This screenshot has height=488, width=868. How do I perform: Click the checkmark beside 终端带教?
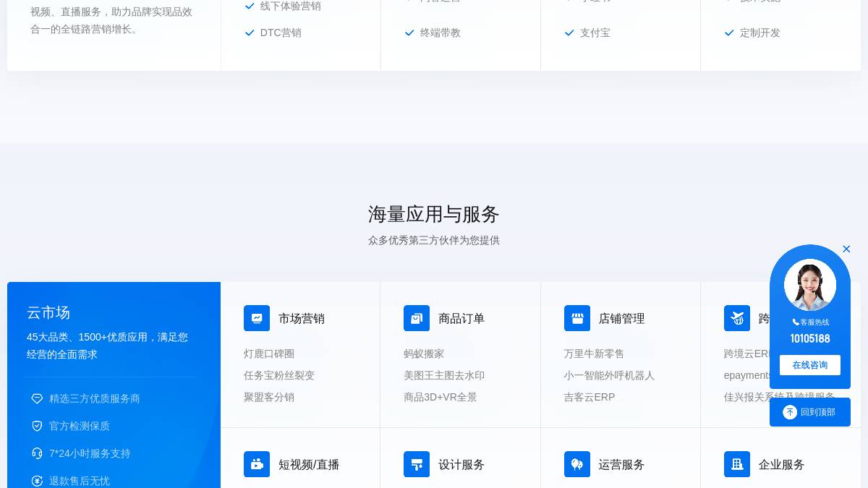409,33
